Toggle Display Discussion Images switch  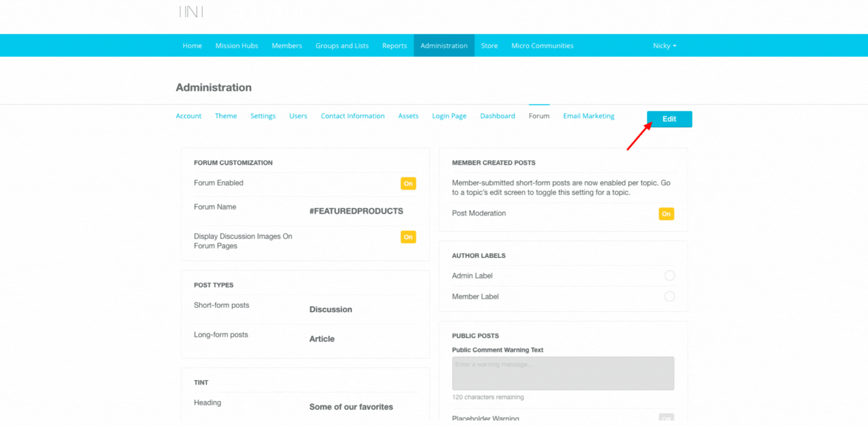click(408, 237)
